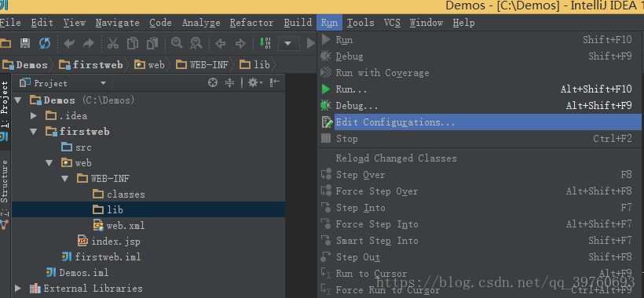Open the VCS menu
The width and height of the screenshot is (644, 298).
coord(392,23)
